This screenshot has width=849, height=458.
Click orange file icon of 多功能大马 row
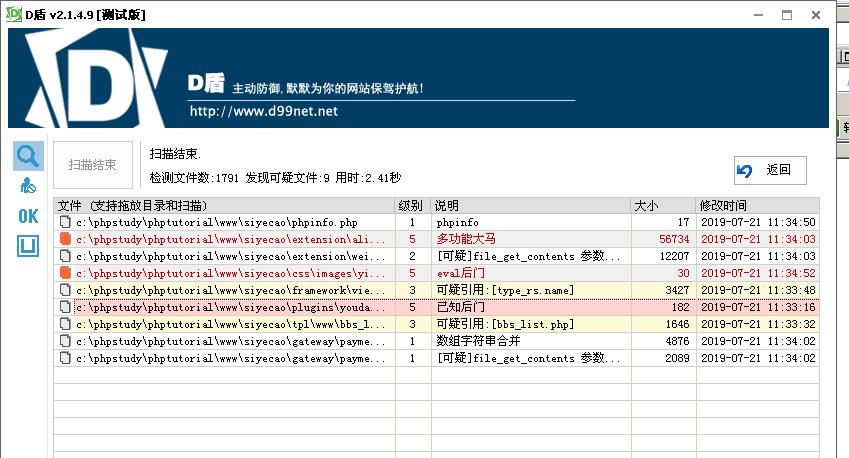pyautogui.click(x=66, y=239)
